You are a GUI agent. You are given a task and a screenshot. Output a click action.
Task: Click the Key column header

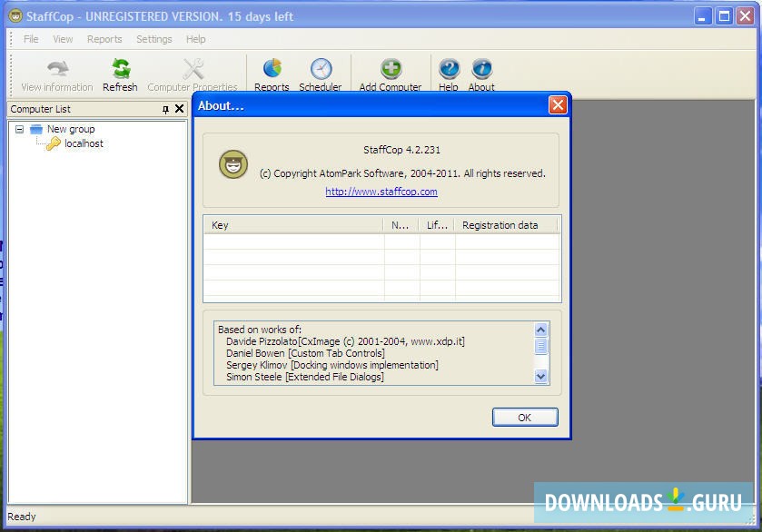[x=293, y=225]
